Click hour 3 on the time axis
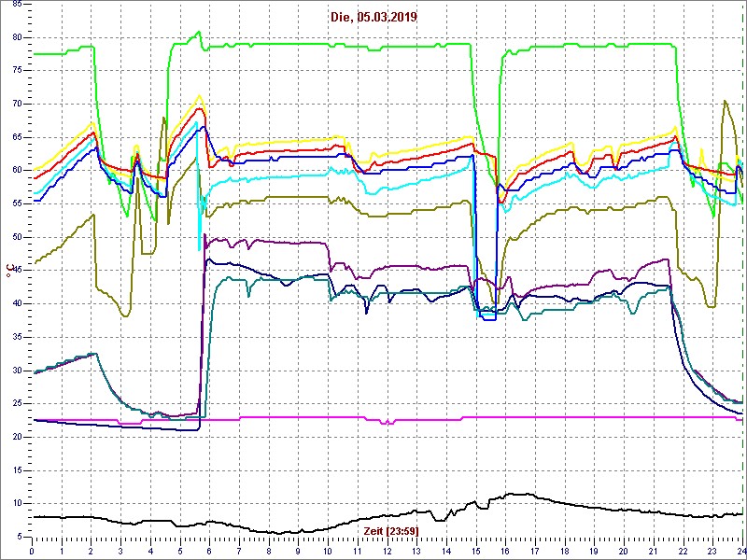Screen dimensions: 747x560 tap(121, 550)
